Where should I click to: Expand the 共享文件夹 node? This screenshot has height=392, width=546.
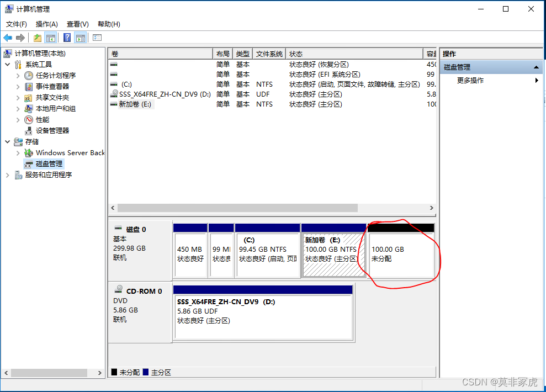tap(18, 98)
